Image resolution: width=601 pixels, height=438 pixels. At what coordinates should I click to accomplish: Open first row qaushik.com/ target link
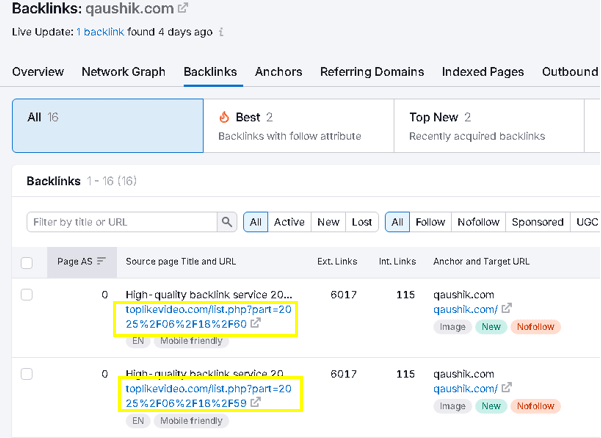click(465, 309)
